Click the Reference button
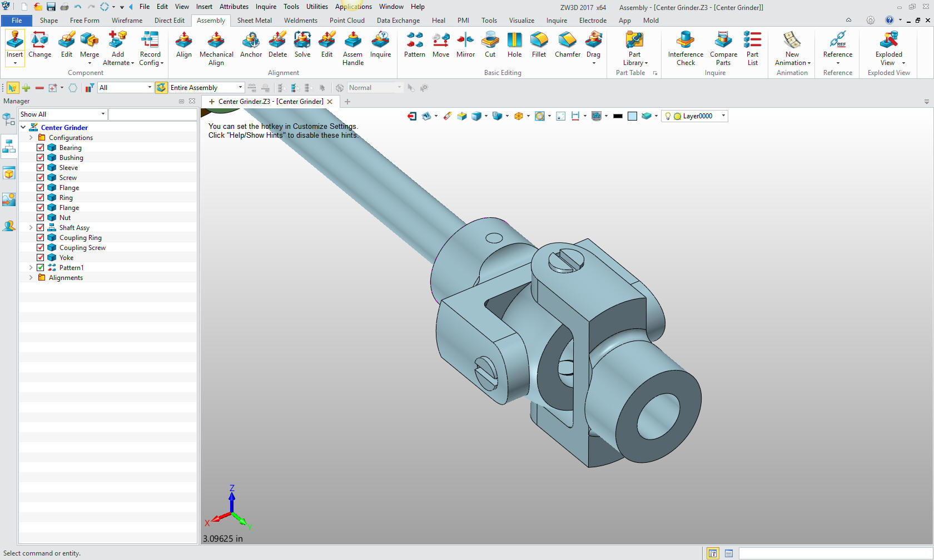This screenshot has height=560, width=934. [x=837, y=48]
